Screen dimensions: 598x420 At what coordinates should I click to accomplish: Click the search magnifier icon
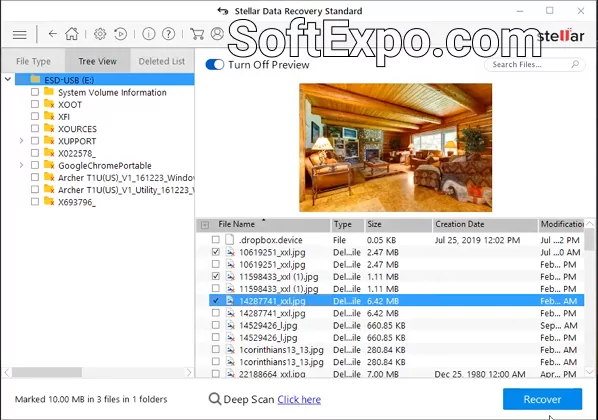pyautogui.click(x=575, y=64)
